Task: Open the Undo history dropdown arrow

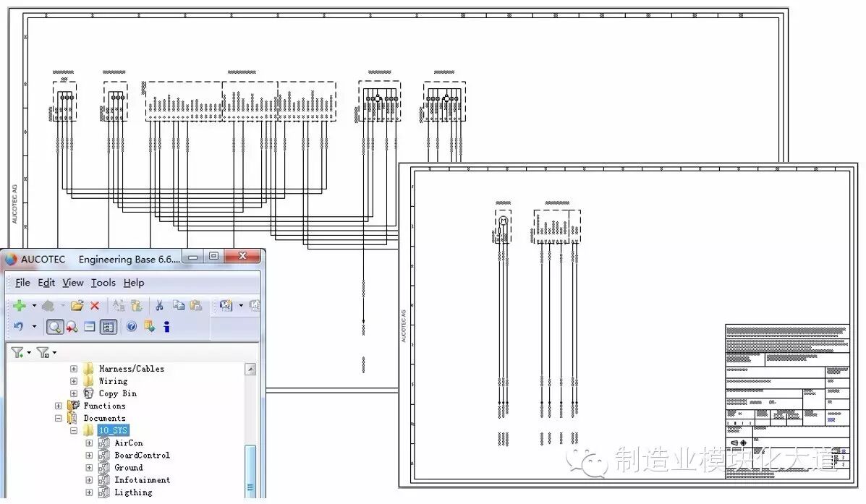Action: (x=34, y=326)
